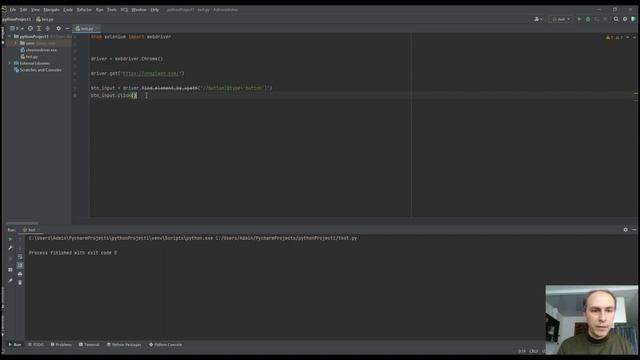Screen dimensions: 640x360
Task: Open the Python Packages tool window
Action: 124,345
